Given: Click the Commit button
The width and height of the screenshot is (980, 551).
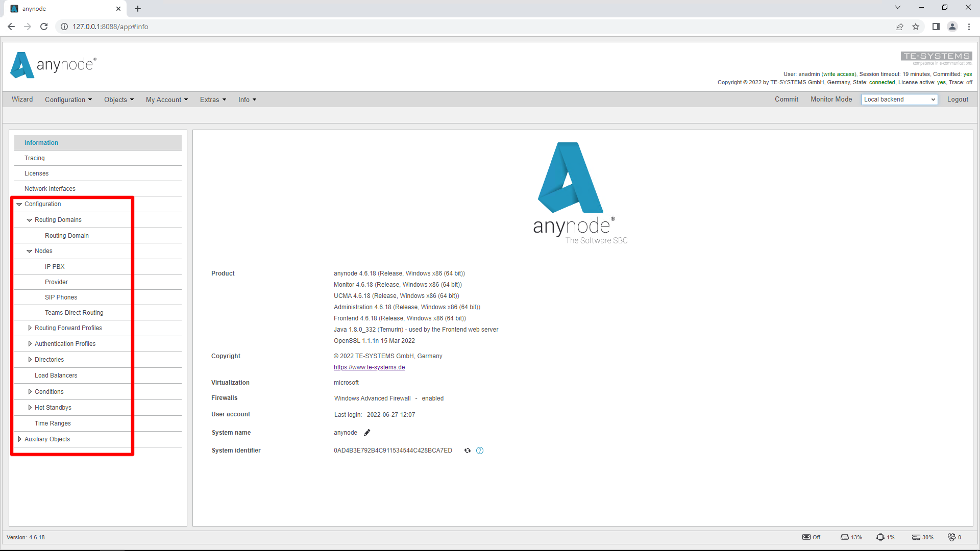Looking at the screenshot, I should tap(787, 99).
